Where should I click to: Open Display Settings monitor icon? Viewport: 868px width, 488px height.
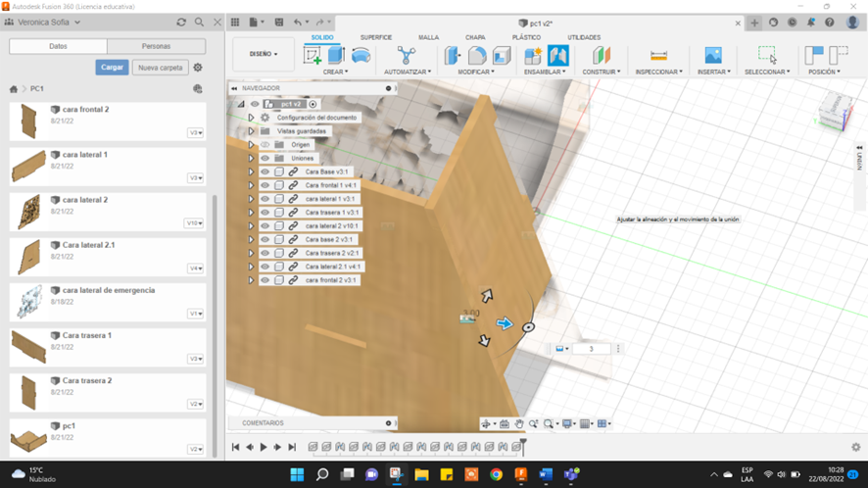(x=567, y=423)
